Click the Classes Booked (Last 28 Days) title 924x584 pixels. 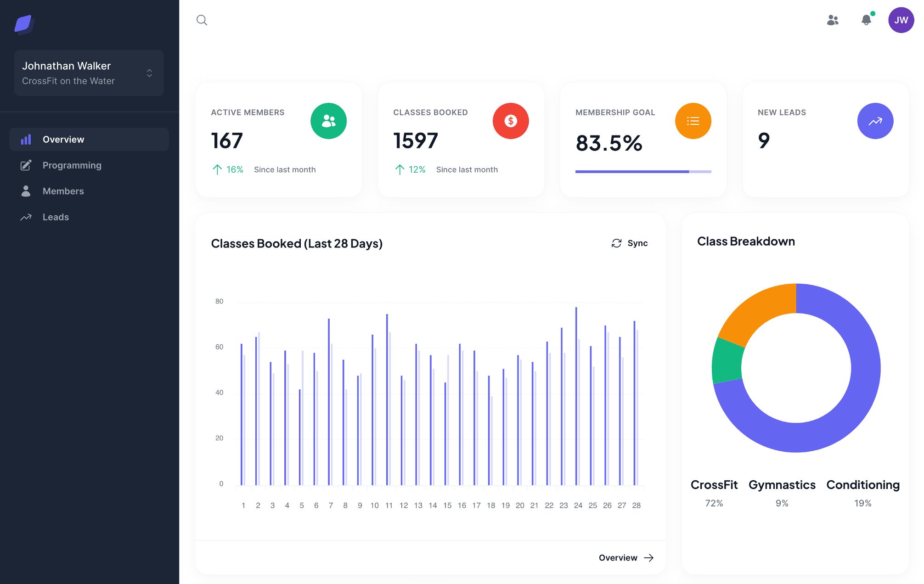pyautogui.click(x=297, y=243)
